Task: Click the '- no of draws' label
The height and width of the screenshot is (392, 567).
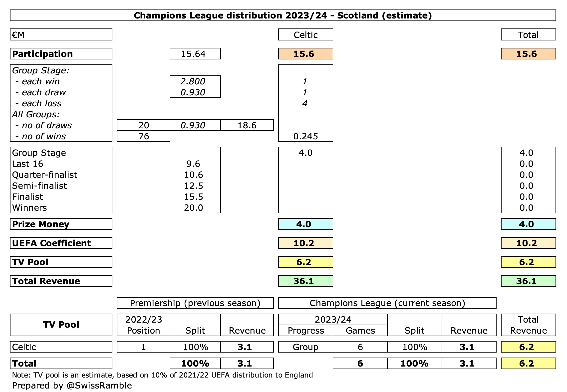Action: (43, 125)
